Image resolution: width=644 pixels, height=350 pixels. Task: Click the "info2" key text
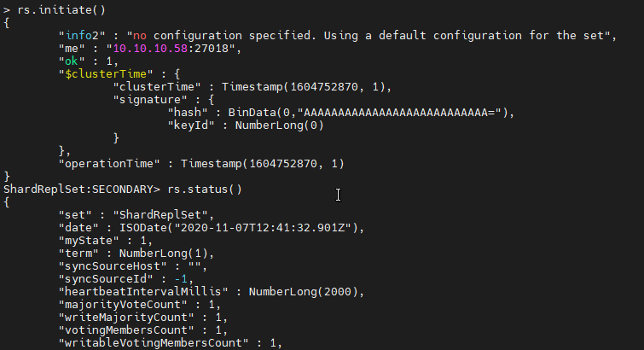tap(82, 35)
